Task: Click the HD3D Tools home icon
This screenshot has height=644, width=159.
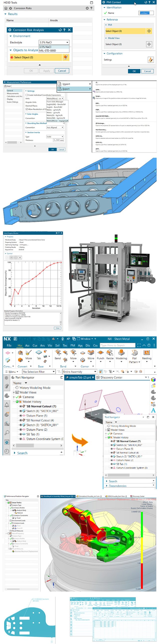Action: (x=6, y=8)
